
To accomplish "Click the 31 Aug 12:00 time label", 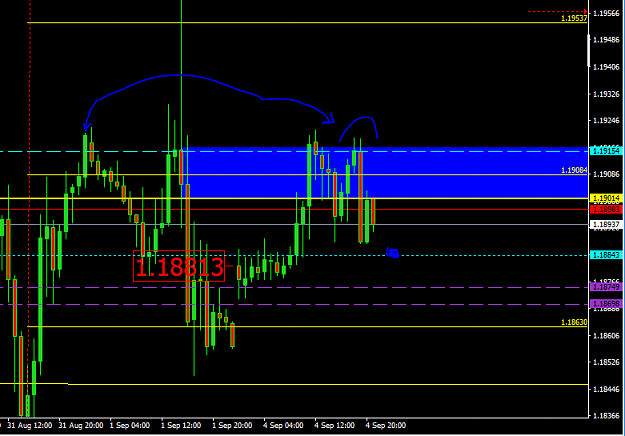I will 29,426.
